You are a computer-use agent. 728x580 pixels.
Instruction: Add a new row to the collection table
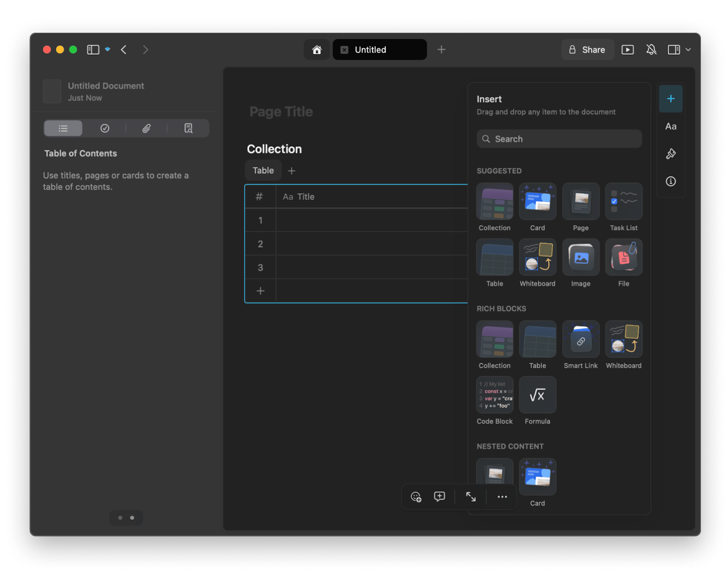[260, 291]
